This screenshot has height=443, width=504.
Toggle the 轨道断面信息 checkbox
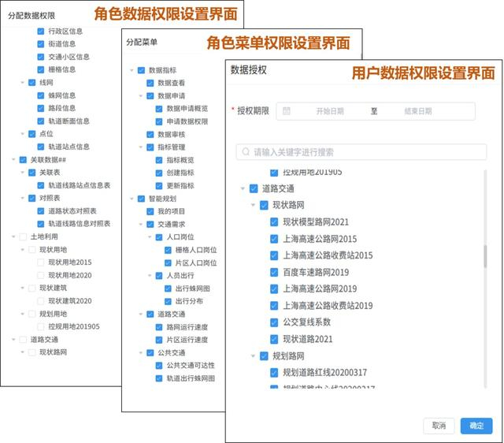point(41,121)
